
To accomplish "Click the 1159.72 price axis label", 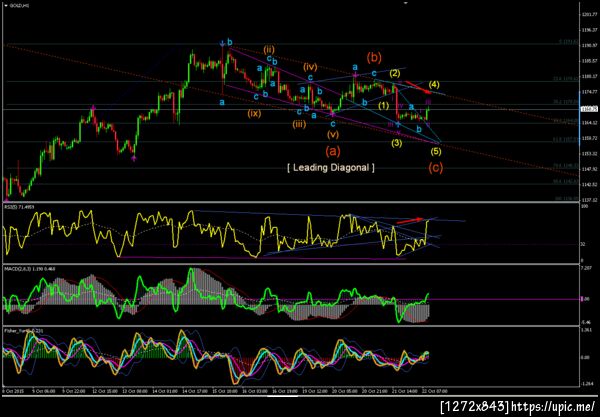I will (x=590, y=138).
